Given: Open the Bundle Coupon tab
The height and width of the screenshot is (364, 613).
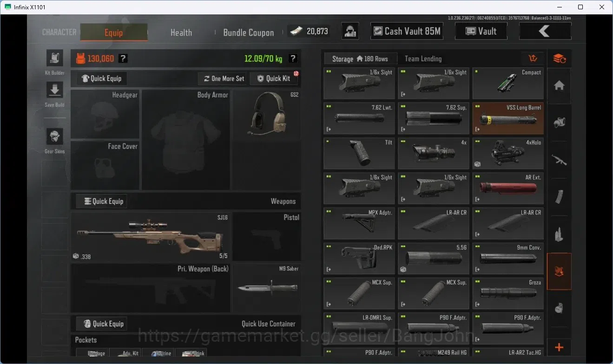Looking at the screenshot, I should click(249, 32).
